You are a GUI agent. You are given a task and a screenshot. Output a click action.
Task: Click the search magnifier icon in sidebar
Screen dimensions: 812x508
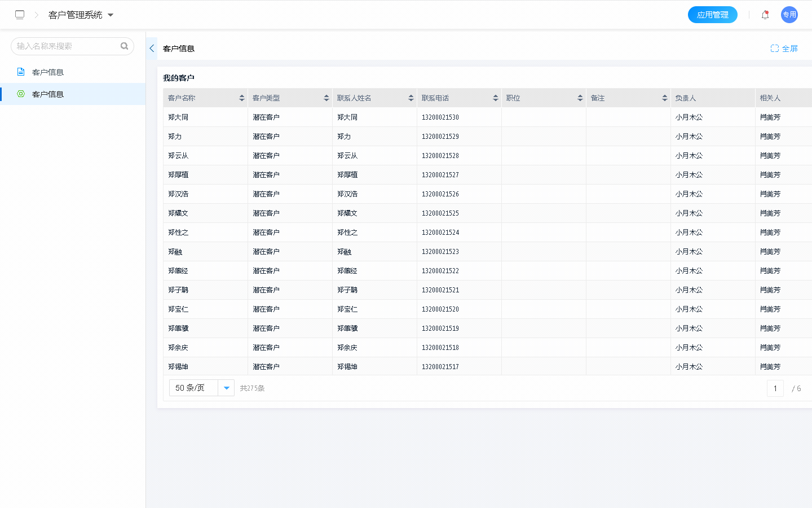pos(124,46)
